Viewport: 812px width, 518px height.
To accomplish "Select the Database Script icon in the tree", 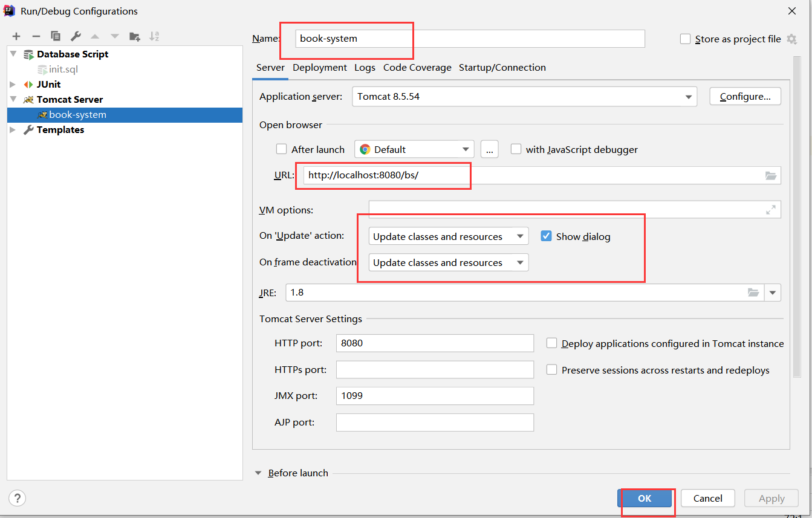I will click(x=28, y=54).
